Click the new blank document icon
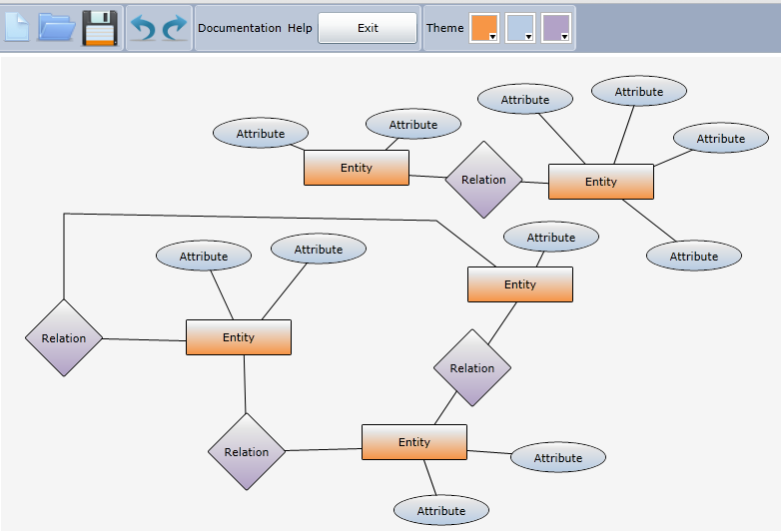The width and height of the screenshot is (781, 532). tap(16, 27)
